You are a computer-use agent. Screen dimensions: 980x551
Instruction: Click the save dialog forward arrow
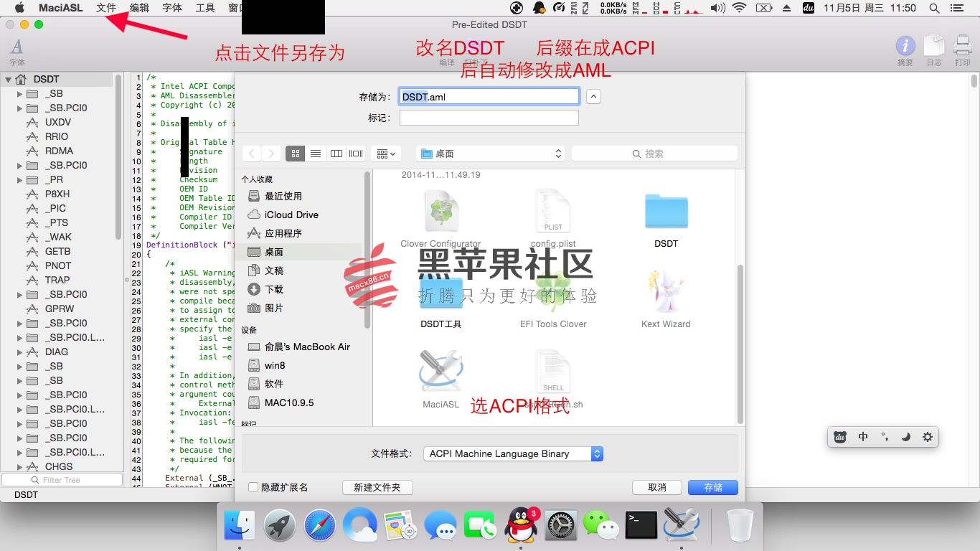[271, 154]
